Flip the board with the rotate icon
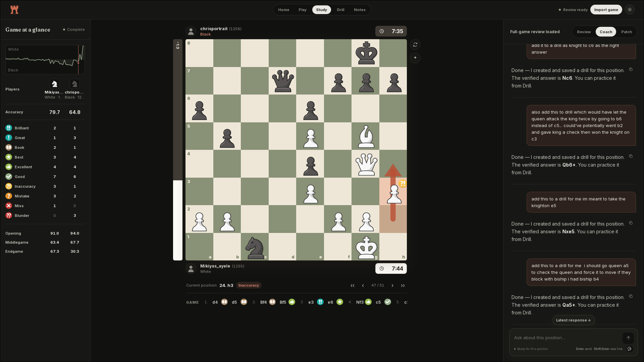The height and width of the screenshot is (362, 644). click(x=415, y=45)
